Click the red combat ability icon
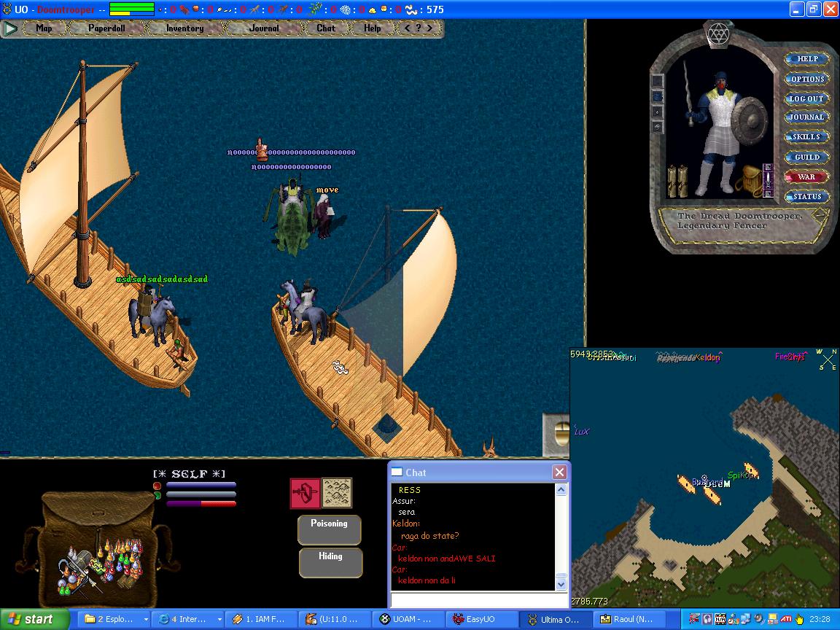Image resolution: width=840 pixels, height=630 pixels. point(306,493)
